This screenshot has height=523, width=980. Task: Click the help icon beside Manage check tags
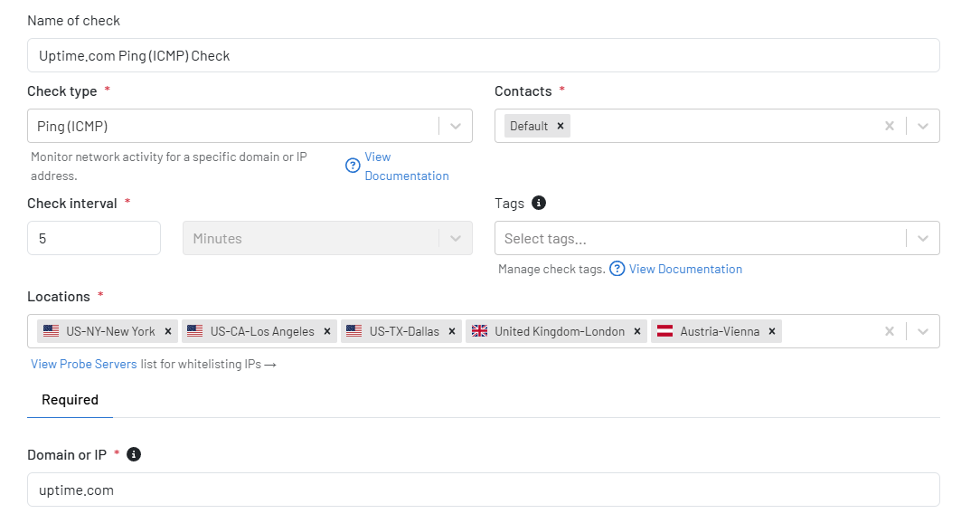pyautogui.click(x=617, y=269)
